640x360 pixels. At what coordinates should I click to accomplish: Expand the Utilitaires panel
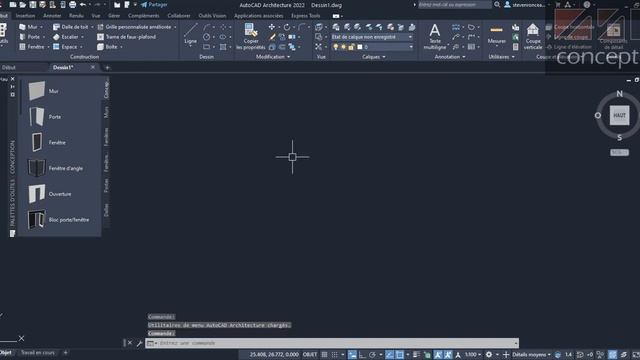coord(502,57)
